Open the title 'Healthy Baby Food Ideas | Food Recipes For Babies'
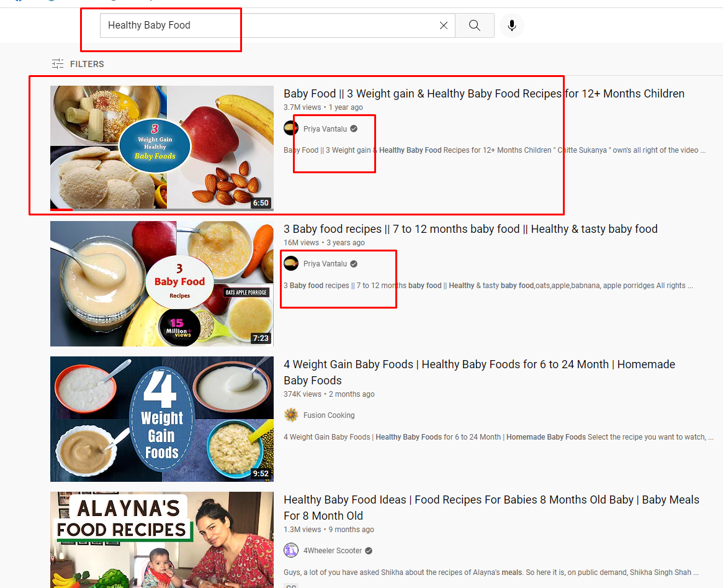Image resolution: width=723 pixels, height=588 pixels. 491,507
